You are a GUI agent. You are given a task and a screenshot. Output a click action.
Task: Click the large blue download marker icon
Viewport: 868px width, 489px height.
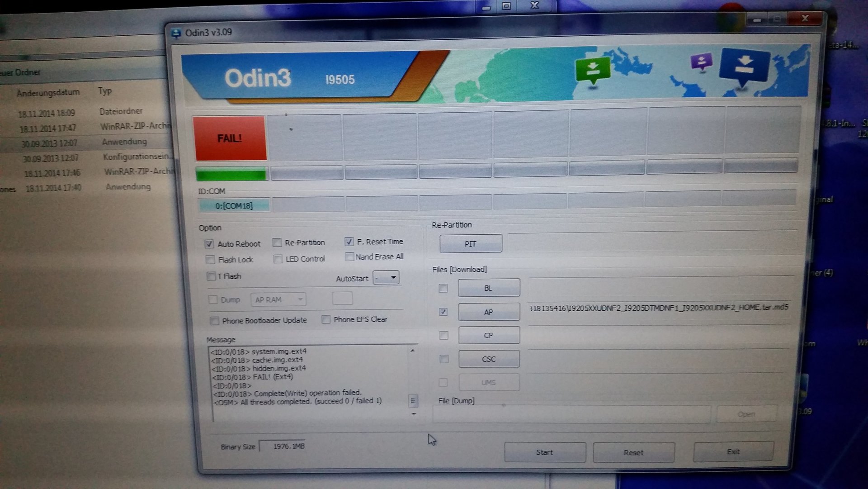745,67
